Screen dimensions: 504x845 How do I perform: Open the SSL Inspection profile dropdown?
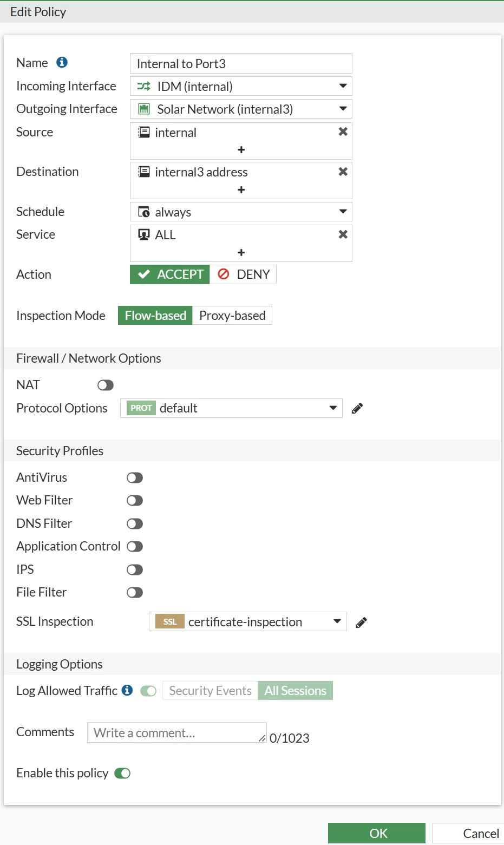[x=248, y=621]
